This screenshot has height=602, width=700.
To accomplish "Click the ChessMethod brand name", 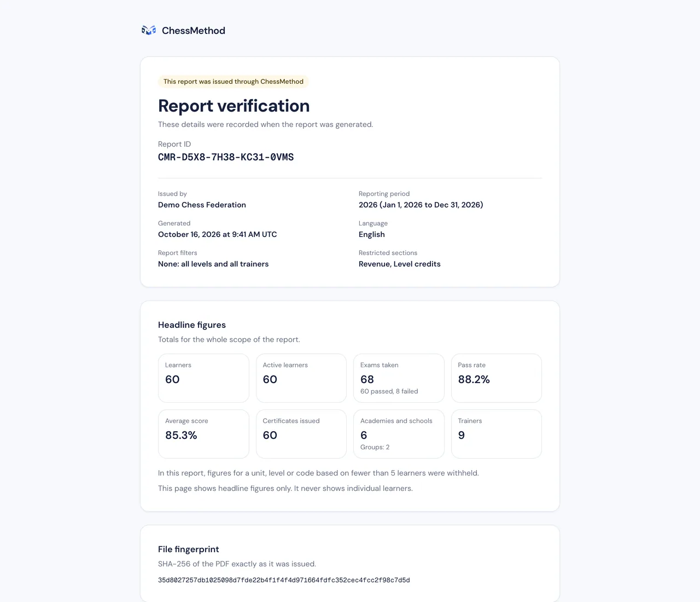I will 194,31.
